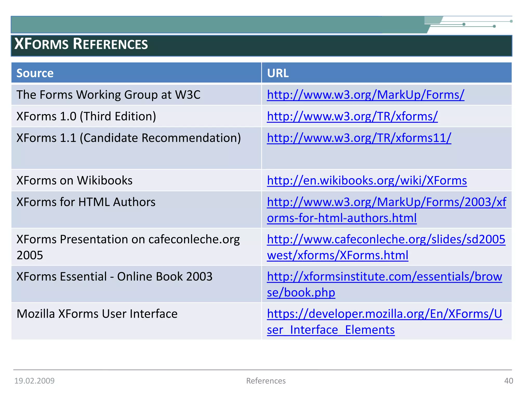
Task: Open the XForms 1.0 TR link
Action: pos(352,116)
